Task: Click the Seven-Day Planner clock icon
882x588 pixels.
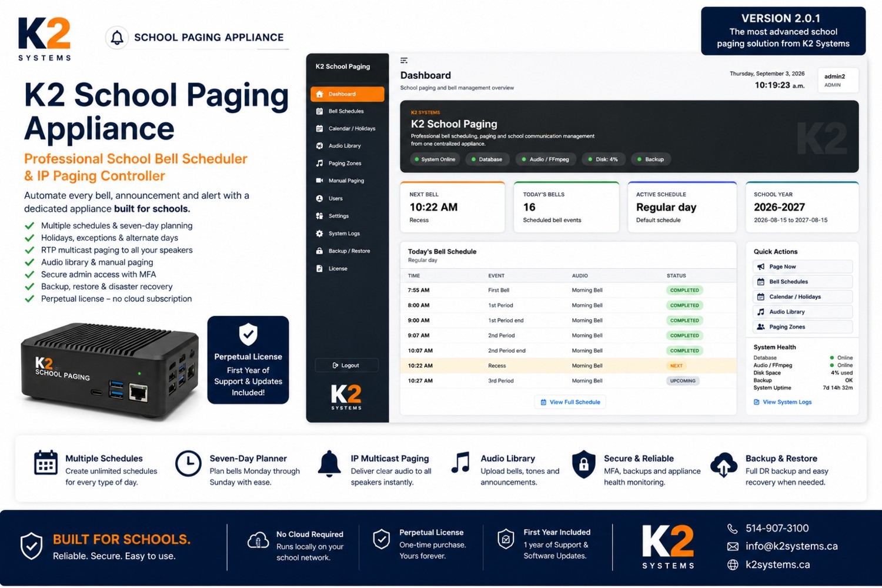Action: (x=188, y=463)
